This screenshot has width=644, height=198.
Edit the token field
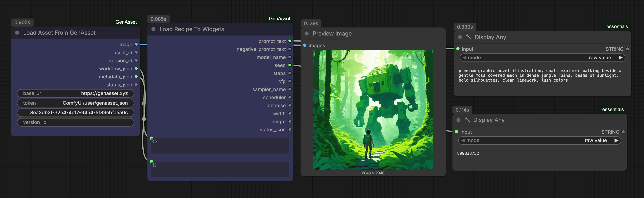click(x=76, y=103)
